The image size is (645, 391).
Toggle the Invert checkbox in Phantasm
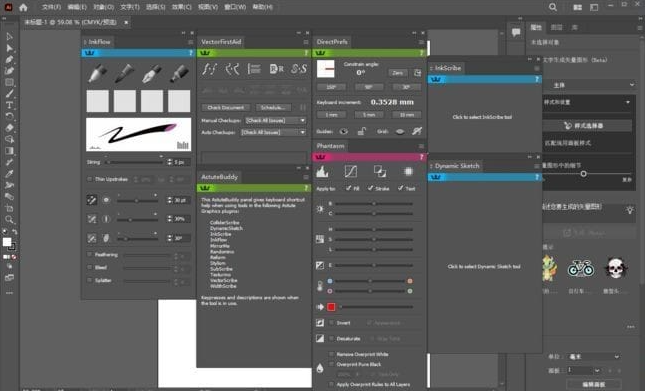tap(332, 323)
